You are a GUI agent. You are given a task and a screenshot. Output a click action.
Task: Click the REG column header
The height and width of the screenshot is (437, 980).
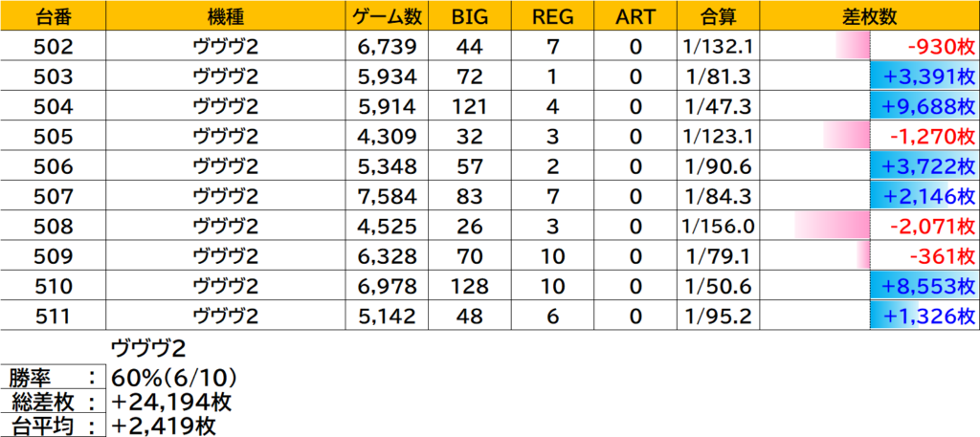click(551, 17)
